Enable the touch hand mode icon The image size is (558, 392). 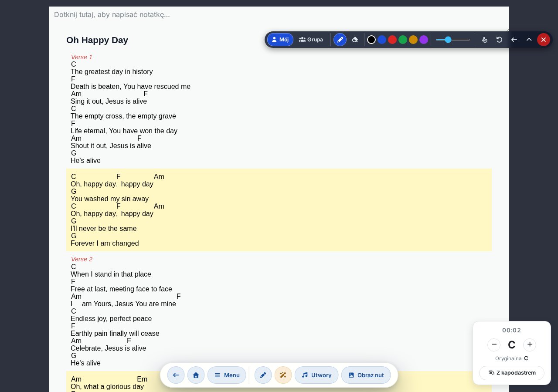pos(484,40)
